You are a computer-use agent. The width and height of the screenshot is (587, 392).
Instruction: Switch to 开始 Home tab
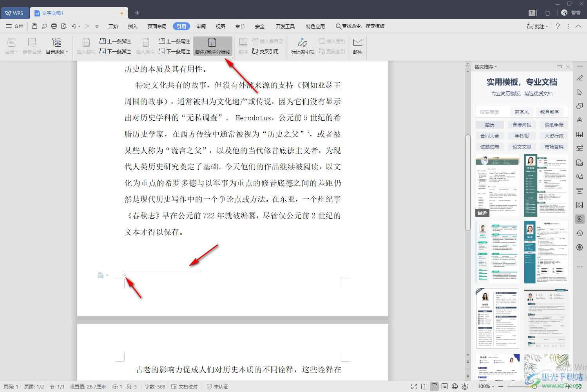coord(113,26)
